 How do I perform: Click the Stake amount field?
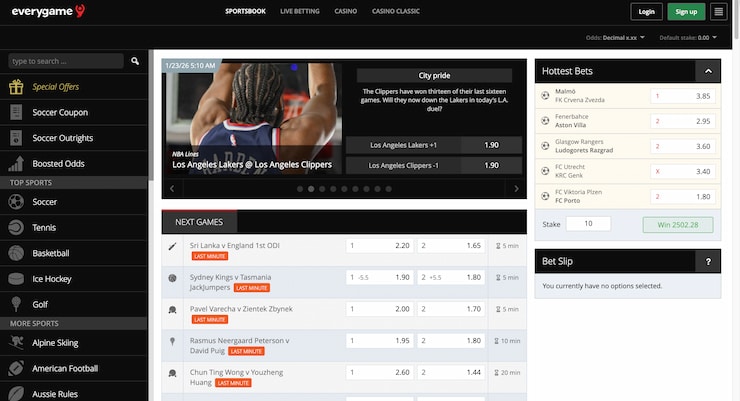point(588,224)
